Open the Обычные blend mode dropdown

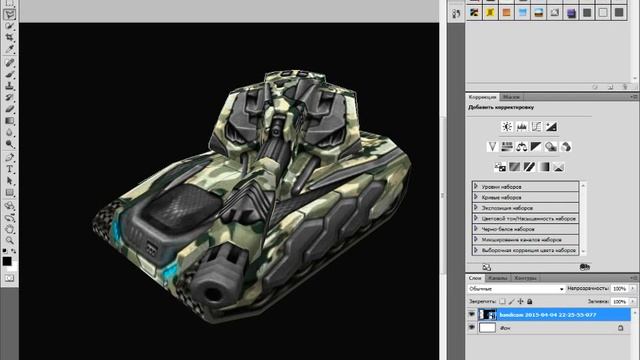point(516,289)
